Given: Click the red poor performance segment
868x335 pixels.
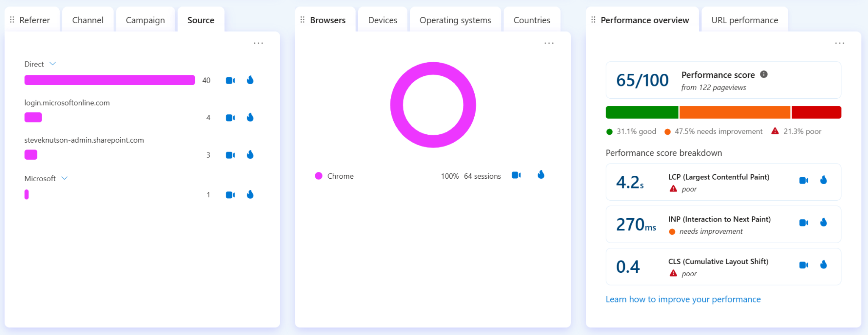Looking at the screenshot, I should pyautogui.click(x=816, y=112).
